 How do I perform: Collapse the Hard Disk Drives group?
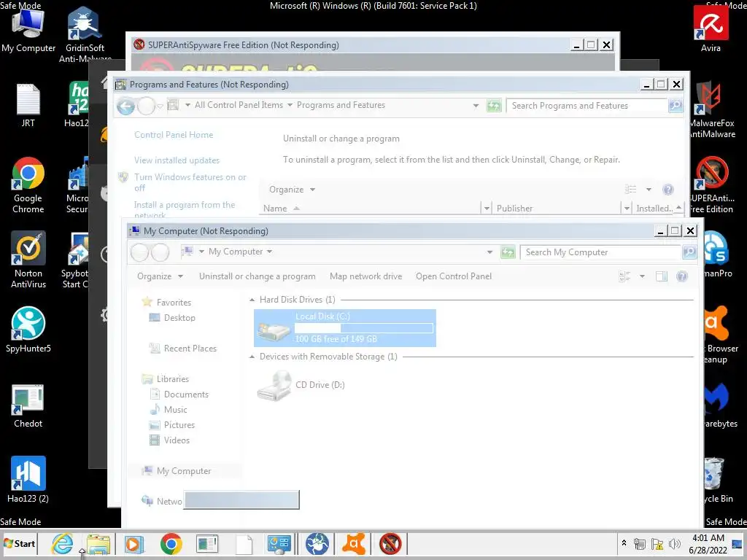(252, 300)
